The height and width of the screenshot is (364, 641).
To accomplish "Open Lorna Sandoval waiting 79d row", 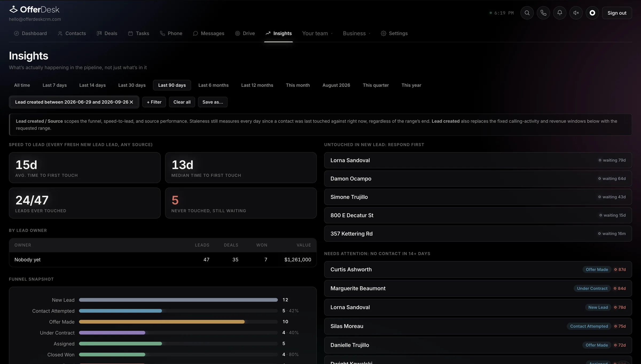I will pyautogui.click(x=478, y=160).
